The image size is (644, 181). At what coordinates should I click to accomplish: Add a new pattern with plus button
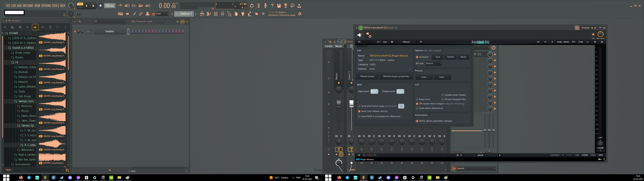[196, 14]
